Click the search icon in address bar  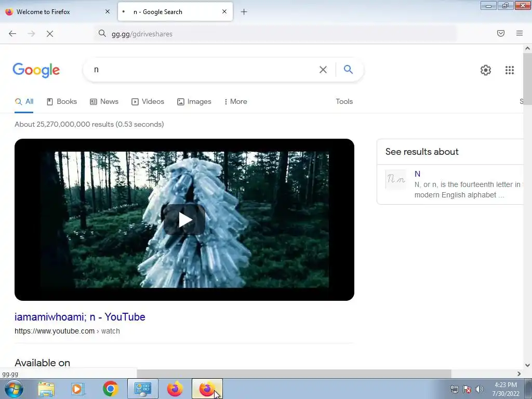102,33
